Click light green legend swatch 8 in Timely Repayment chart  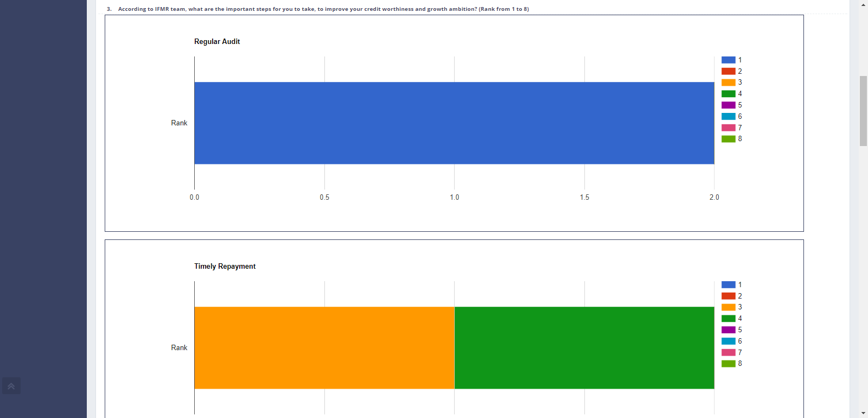[728, 364]
